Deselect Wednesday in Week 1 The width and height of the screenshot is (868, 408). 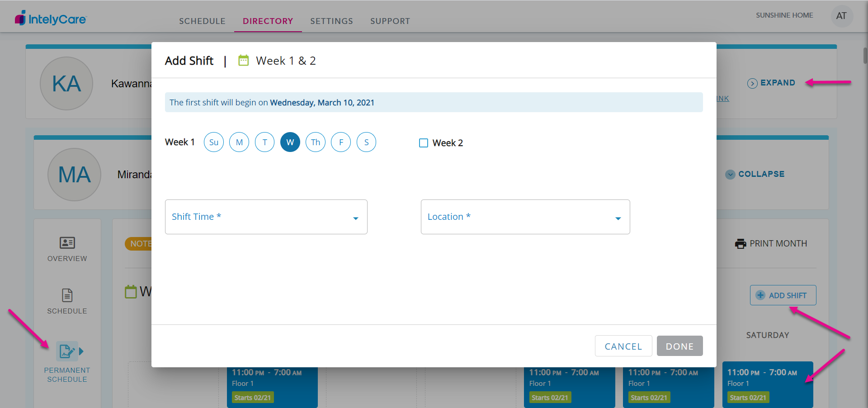click(x=290, y=142)
